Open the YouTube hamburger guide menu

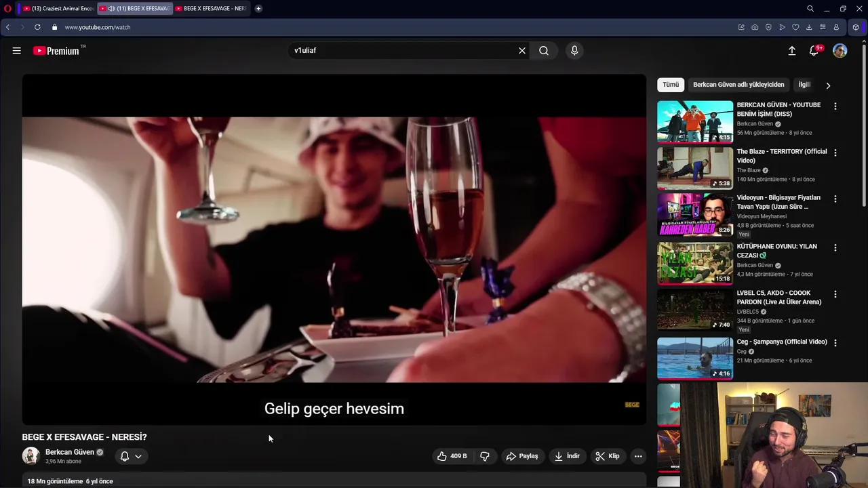click(16, 51)
